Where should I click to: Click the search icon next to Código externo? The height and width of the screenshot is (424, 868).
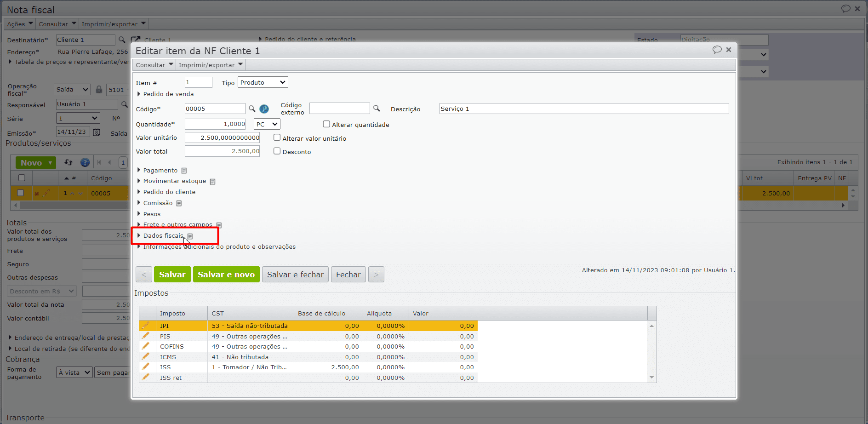[377, 109]
